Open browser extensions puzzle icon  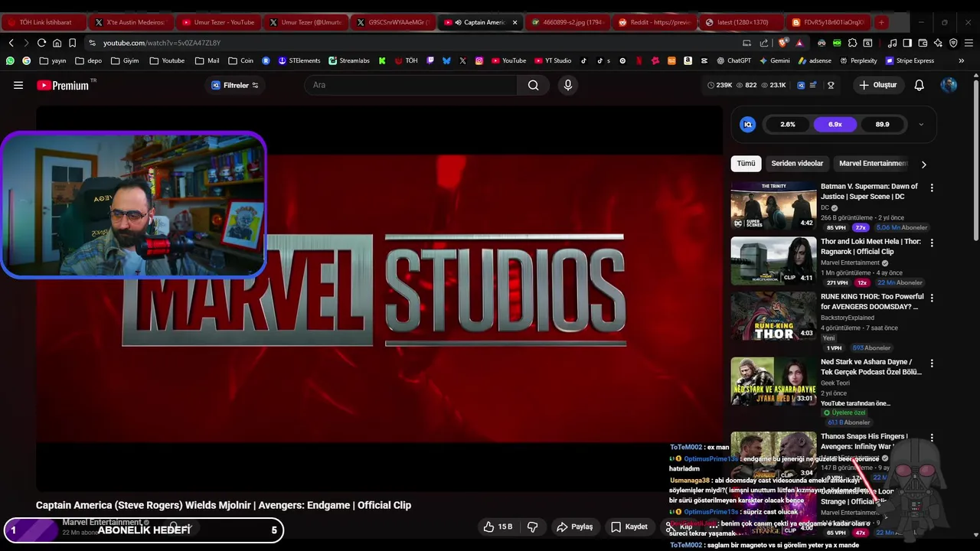(x=852, y=43)
